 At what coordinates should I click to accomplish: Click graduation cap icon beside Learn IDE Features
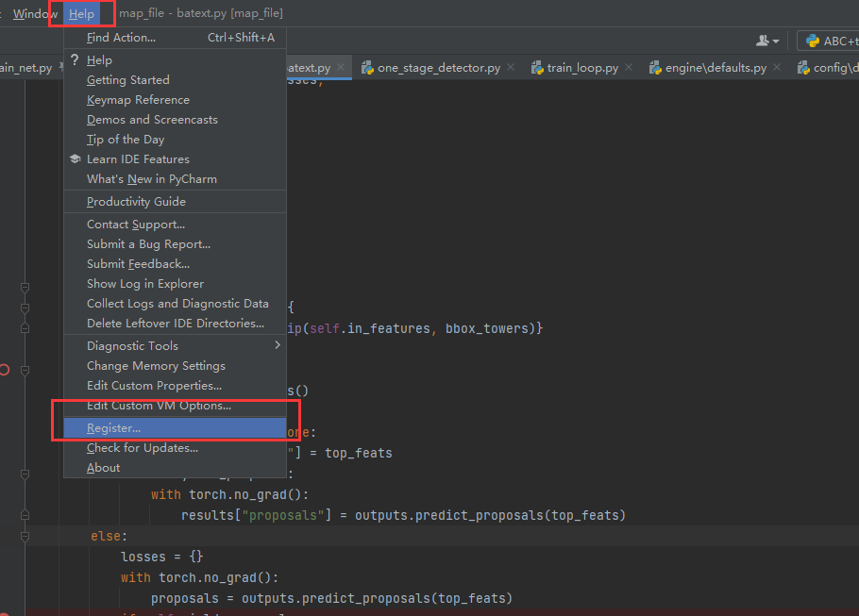tap(76, 158)
